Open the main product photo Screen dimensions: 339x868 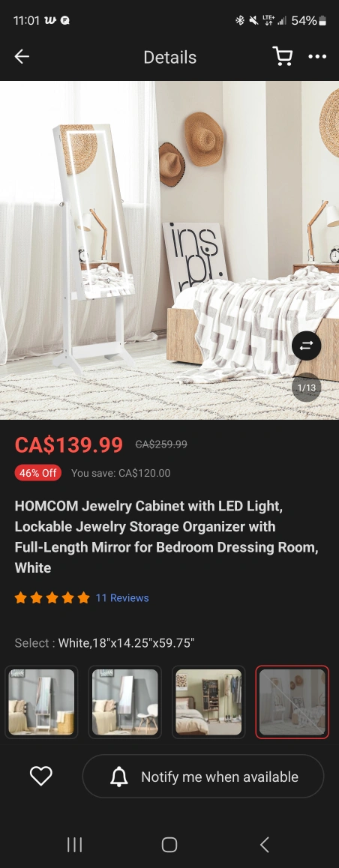(169, 250)
